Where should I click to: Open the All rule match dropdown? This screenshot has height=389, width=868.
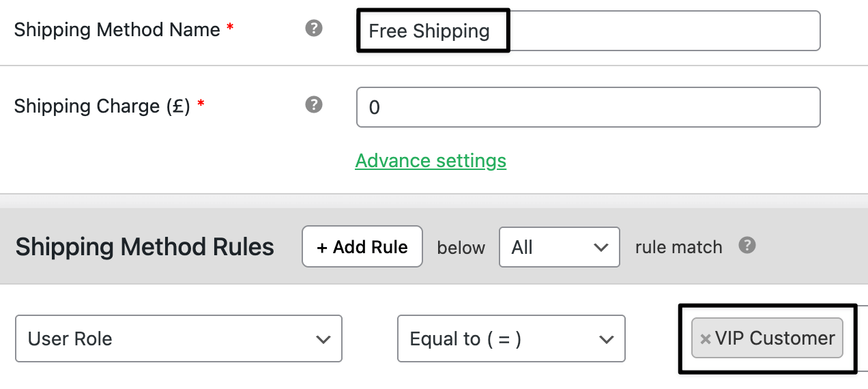[x=560, y=247]
